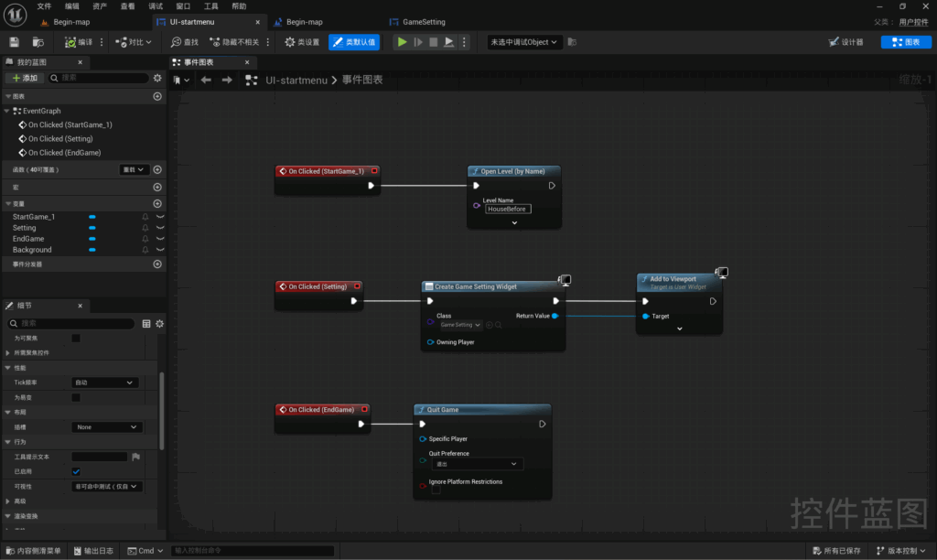937x560 pixels.
Task: Add a new event dispatcher (事件分发器)
Action: pyautogui.click(x=157, y=264)
